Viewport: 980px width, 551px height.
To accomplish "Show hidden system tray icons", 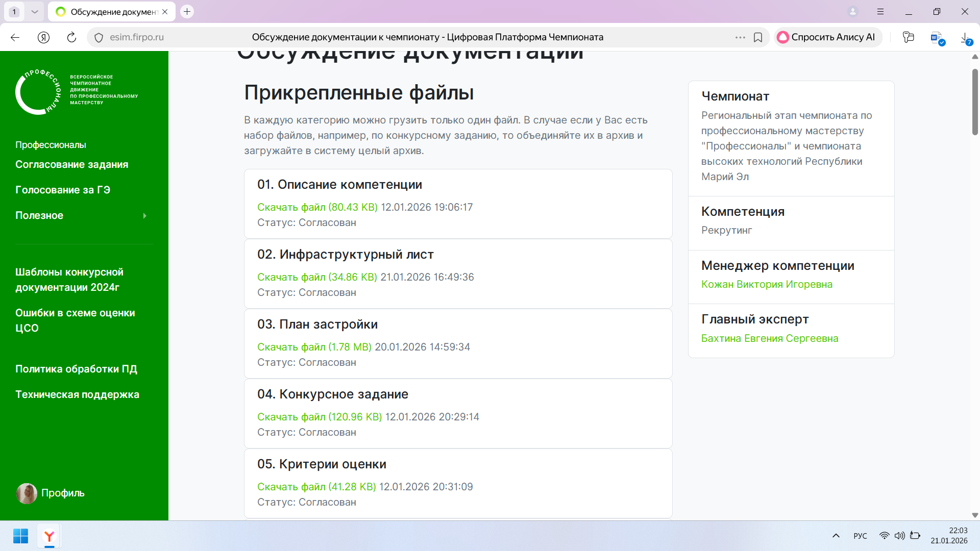I will coord(836,536).
